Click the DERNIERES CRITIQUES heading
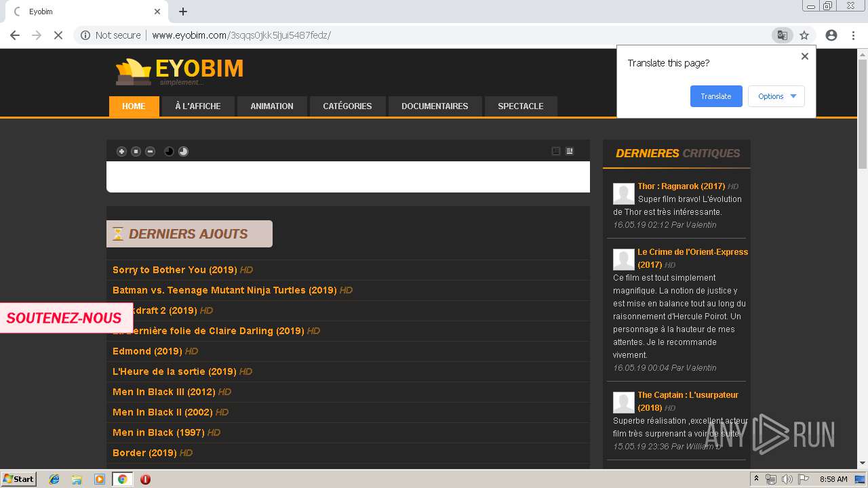Viewport: 868px width, 488px height. pos(677,153)
